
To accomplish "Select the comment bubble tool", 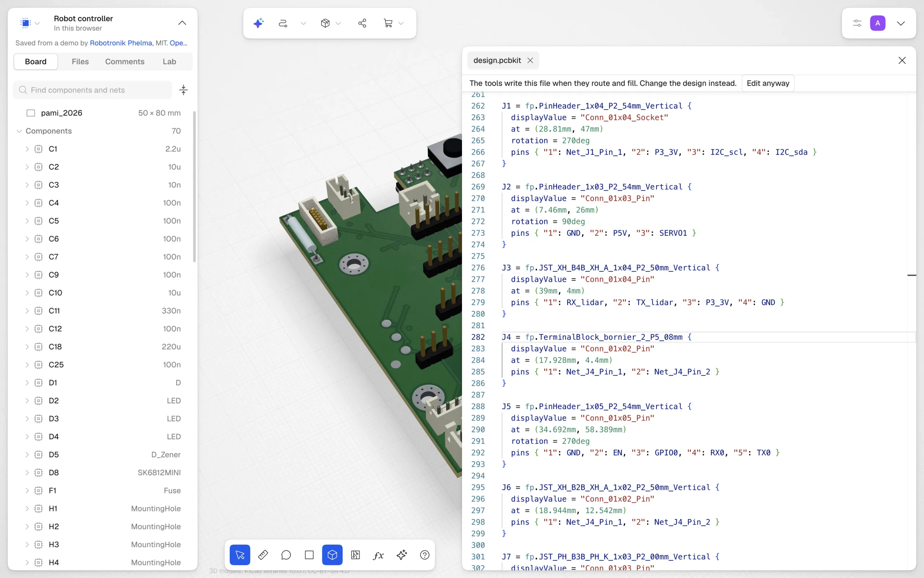I will tap(286, 555).
